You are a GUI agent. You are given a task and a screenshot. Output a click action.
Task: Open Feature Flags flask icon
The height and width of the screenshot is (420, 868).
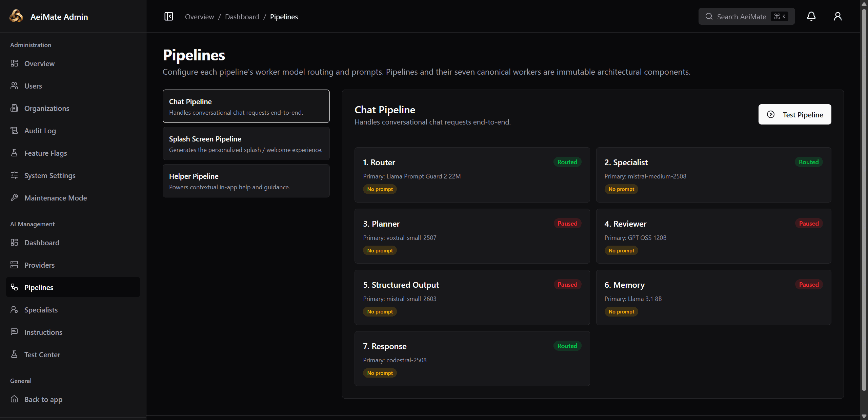coord(14,153)
